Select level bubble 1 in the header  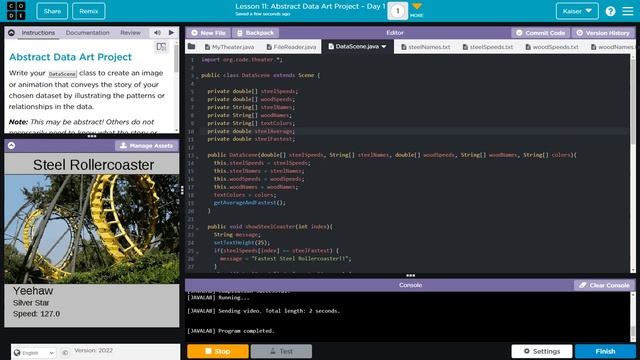click(x=397, y=11)
